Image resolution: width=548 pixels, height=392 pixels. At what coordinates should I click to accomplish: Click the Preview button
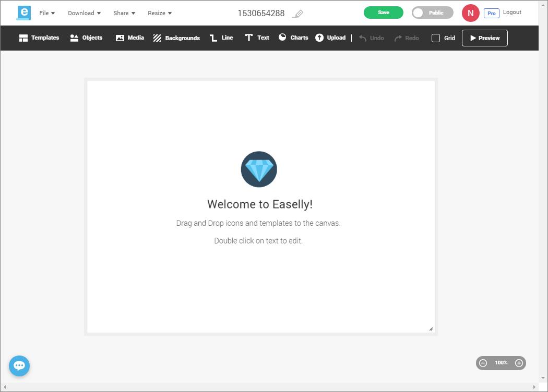pyautogui.click(x=485, y=38)
